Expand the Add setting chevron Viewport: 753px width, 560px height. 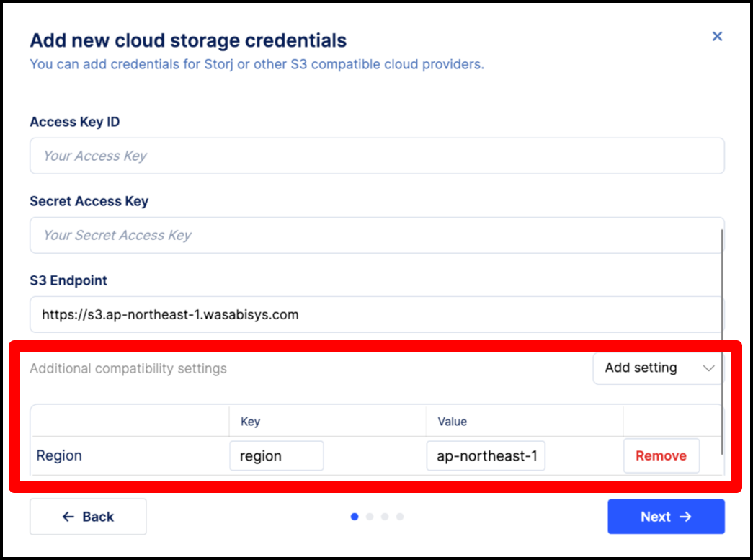click(708, 368)
